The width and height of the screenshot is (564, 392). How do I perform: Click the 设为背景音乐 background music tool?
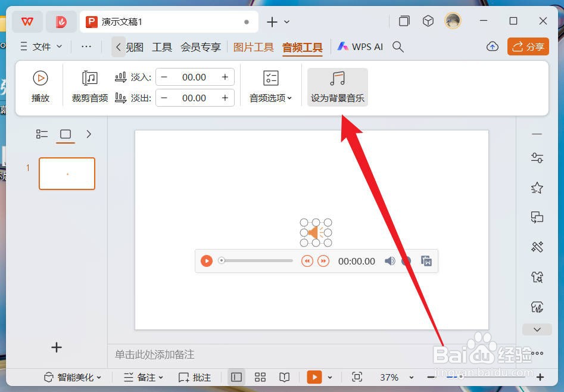tap(337, 86)
